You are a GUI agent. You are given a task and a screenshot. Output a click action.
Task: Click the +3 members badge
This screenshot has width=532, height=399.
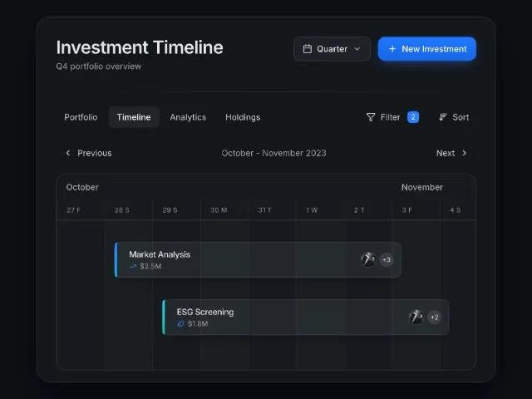pos(386,259)
